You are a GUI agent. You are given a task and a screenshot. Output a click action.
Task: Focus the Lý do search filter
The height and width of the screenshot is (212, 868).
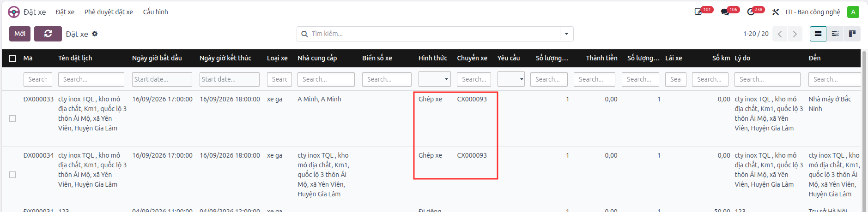[x=767, y=79]
